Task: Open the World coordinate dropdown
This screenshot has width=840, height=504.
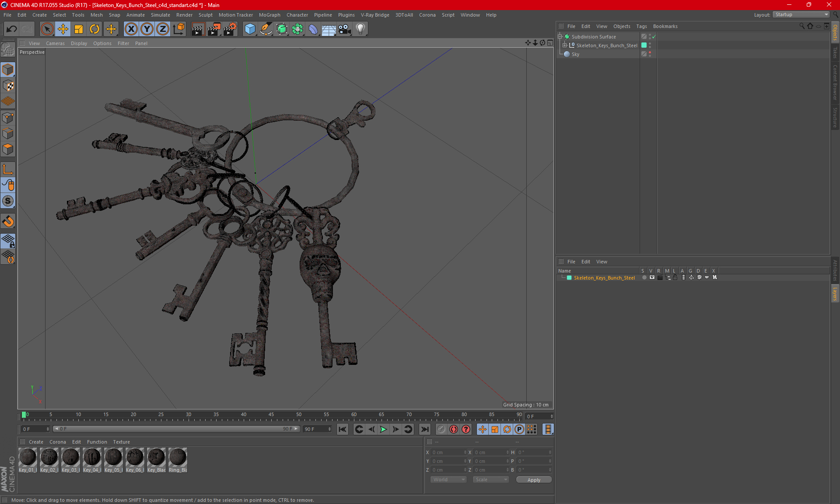Action: pos(448,480)
